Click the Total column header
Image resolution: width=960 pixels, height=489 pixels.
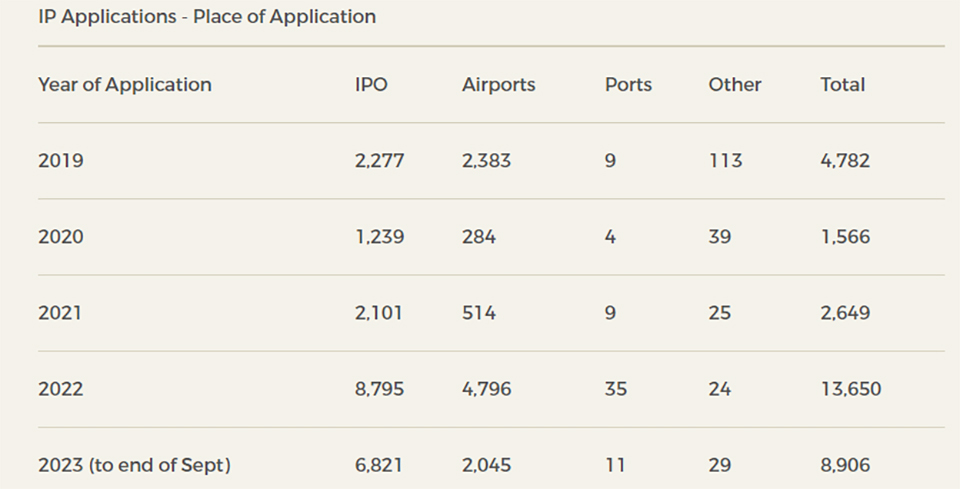click(x=843, y=85)
